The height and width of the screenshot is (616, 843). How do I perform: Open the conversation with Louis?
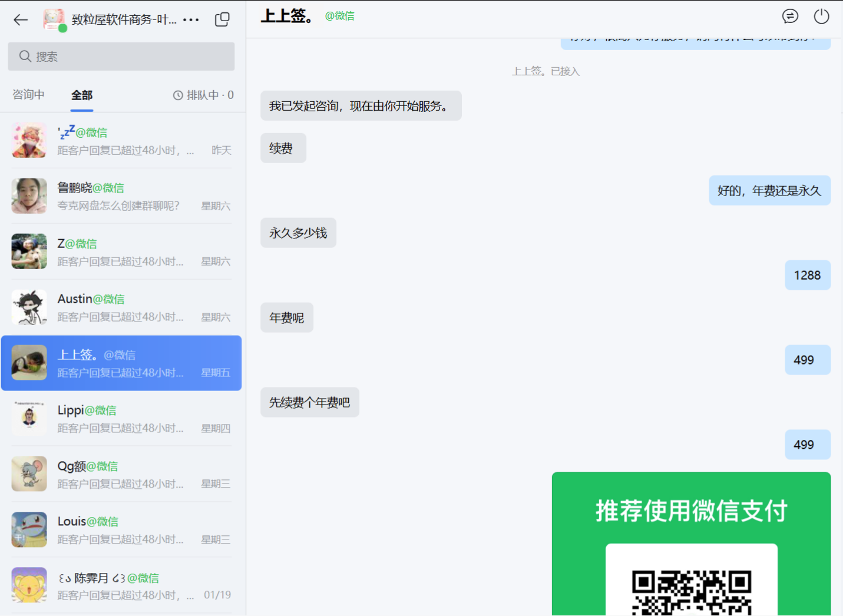[x=121, y=529]
